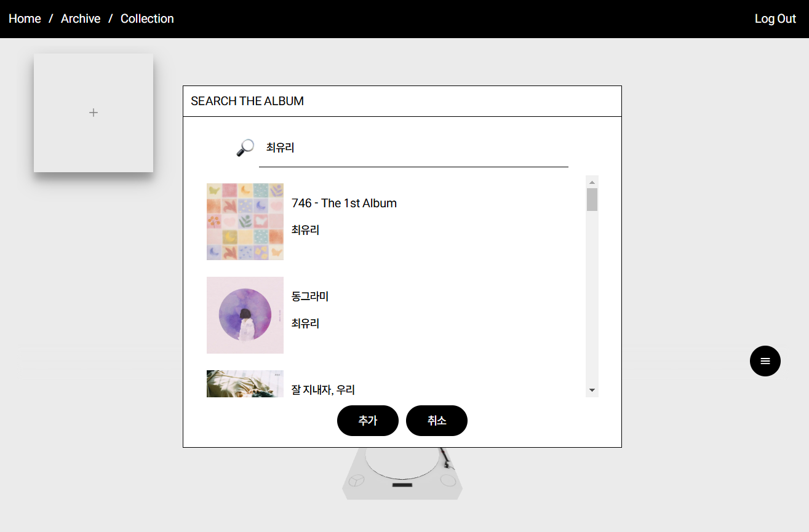Click the results list scrollbar thumb
The height and width of the screenshot is (532, 809).
592,200
